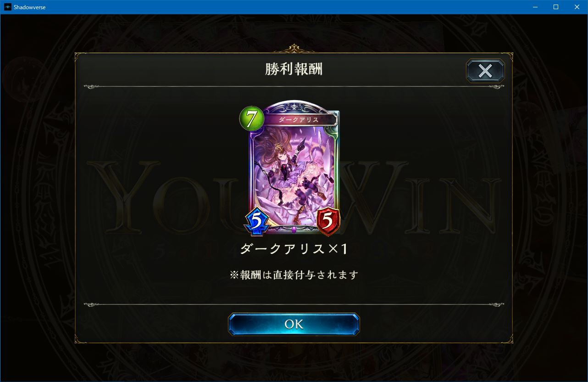588x382 pixels.
Task: Click the green cost 7 orb
Action: tap(251, 118)
